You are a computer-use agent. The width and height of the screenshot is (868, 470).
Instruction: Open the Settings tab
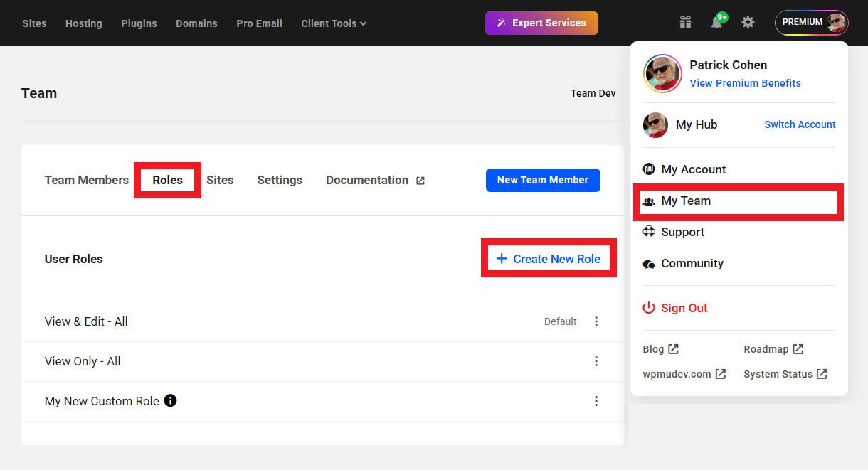[x=280, y=180]
